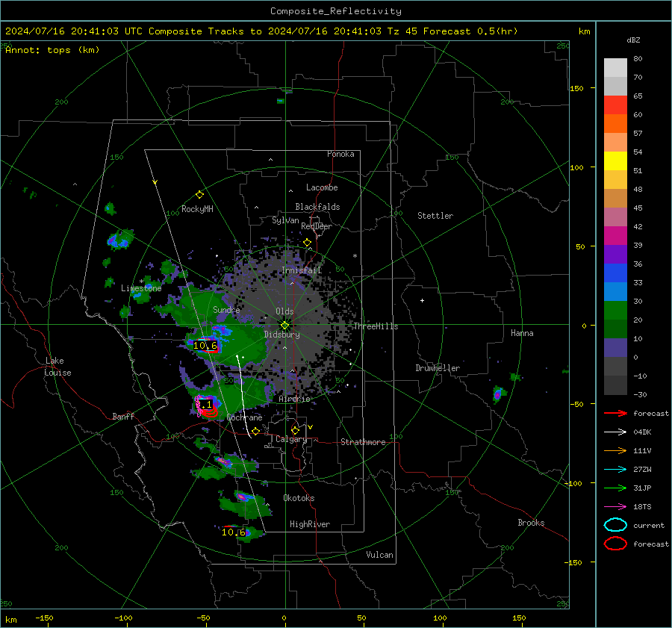The width and height of the screenshot is (672, 628).
Task: Click the Lake Louise label
Action: tap(57, 367)
